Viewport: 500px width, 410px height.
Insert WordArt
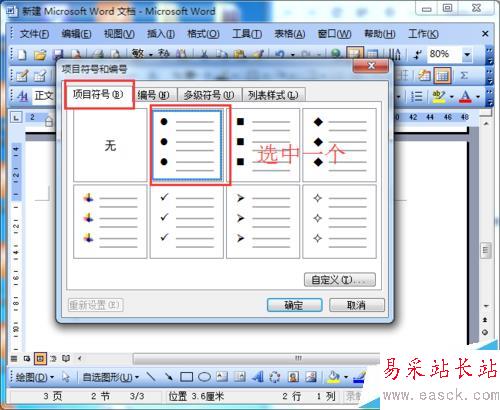257,377
